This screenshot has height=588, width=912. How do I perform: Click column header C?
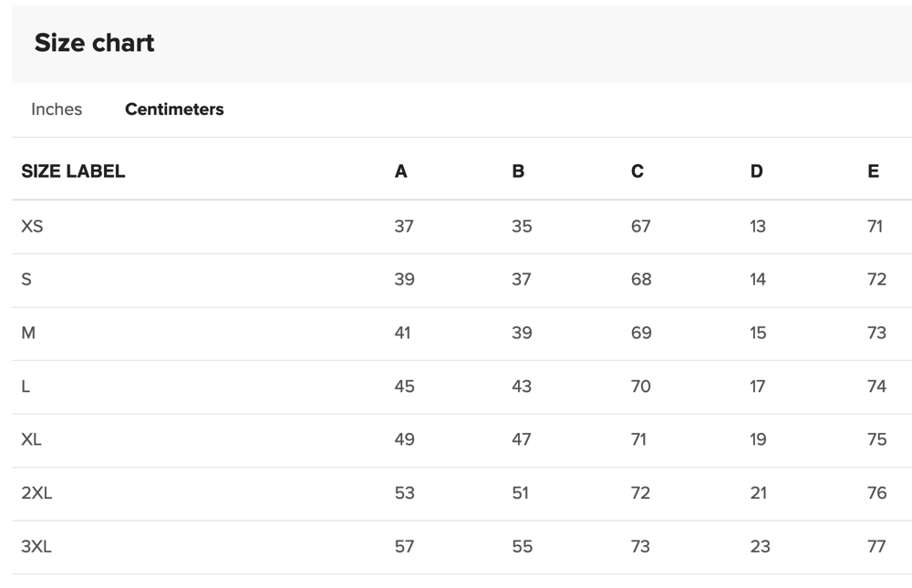637,171
